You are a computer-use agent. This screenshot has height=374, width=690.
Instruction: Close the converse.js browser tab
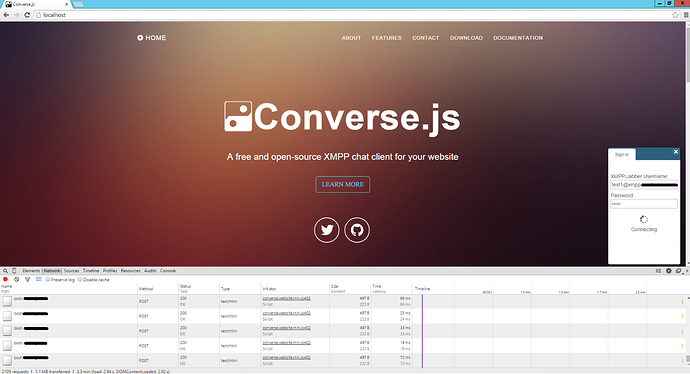point(66,4)
